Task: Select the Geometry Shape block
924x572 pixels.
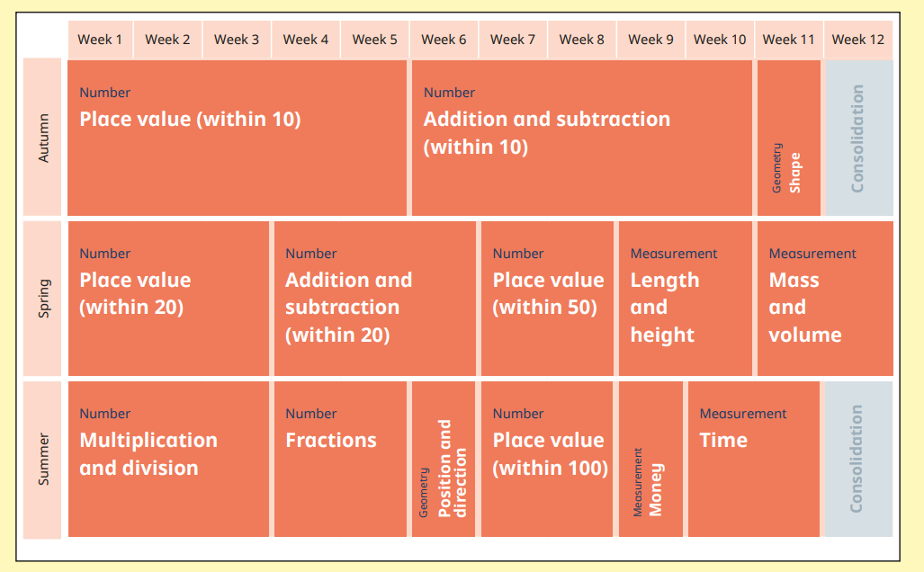Action: [788, 138]
